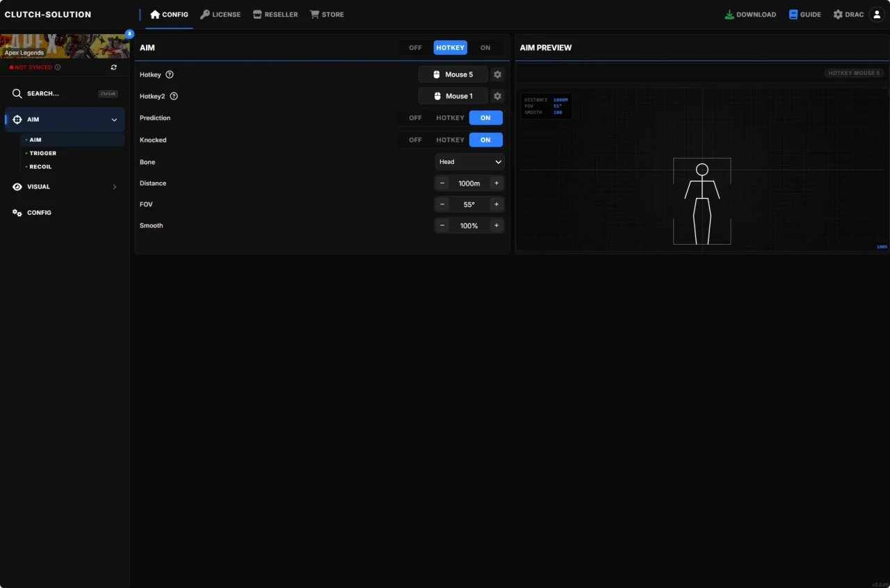Click the DRAC gear icon in top bar
This screenshot has width=890, height=588.
click(837, 14)
